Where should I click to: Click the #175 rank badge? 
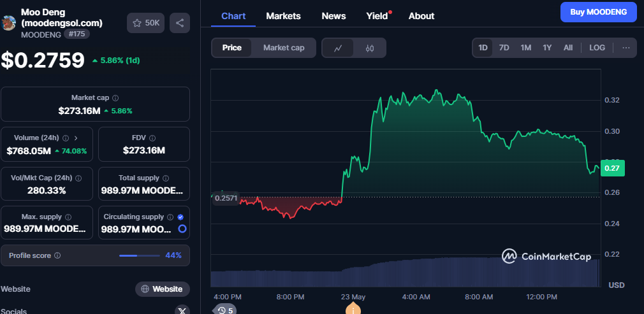[77, 34]
